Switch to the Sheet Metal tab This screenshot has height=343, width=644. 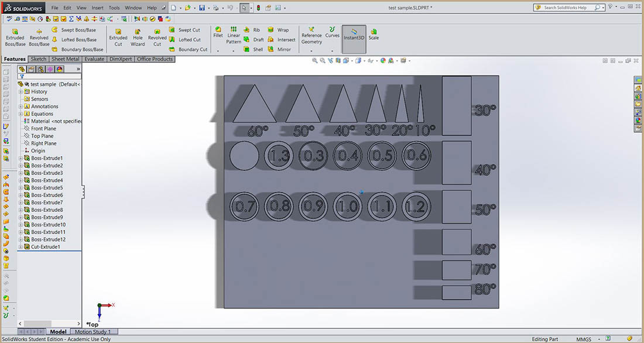pyautogui.click(x=66, y=59)
